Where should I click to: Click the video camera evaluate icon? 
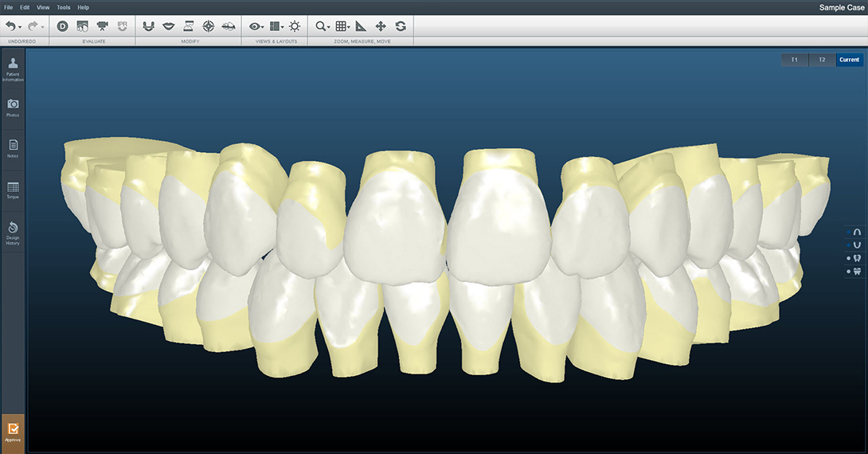pyautogui.click(x=103, y=26)
